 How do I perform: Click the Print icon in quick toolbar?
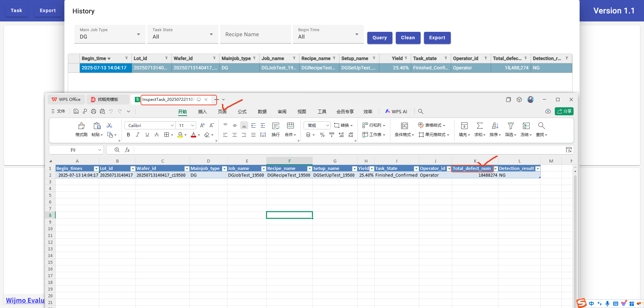click(x=94, y=111)
